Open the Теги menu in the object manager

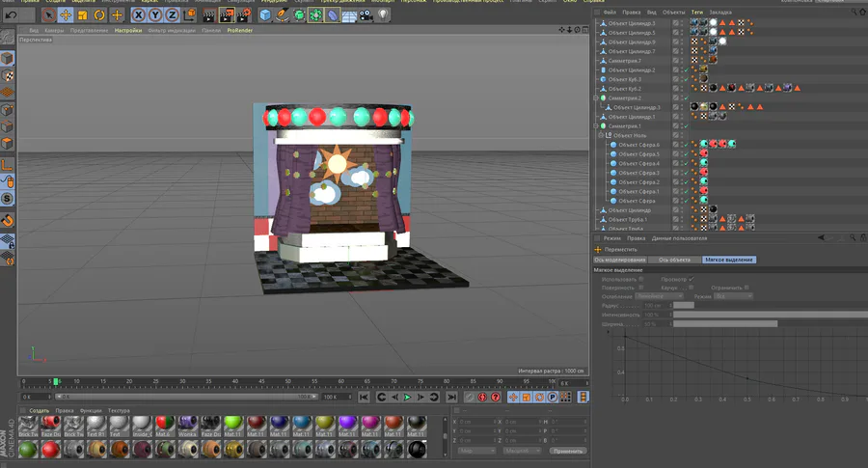697,13
